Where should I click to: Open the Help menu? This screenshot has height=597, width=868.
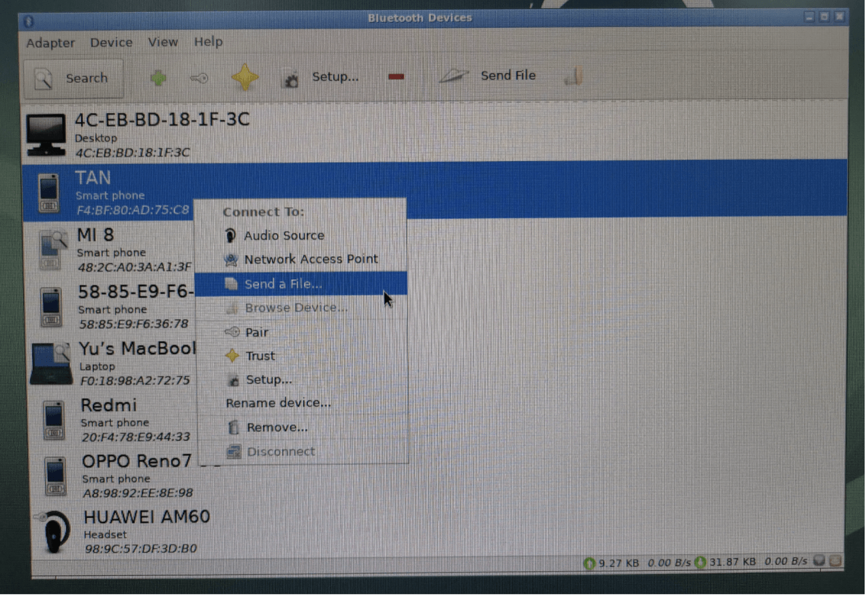(208, 42)
